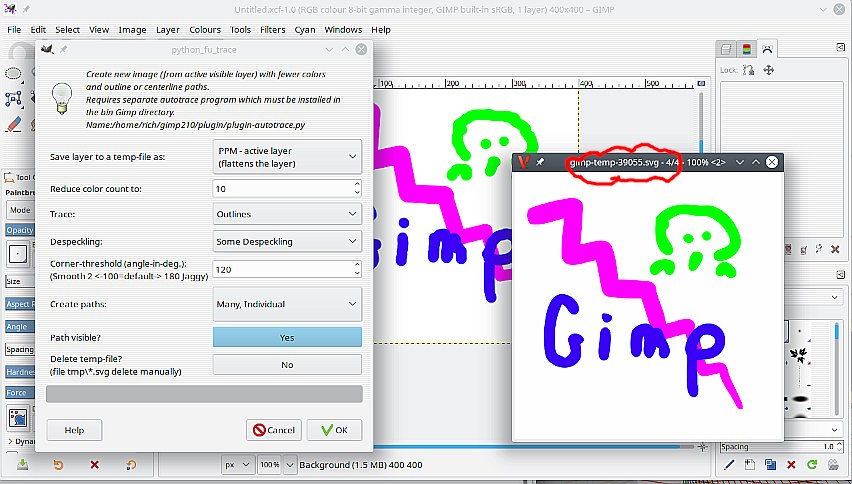This screenshot has width=852, height=484.
Task: Open the zoom percentage dropdown arrow
Action: (290, 465)
